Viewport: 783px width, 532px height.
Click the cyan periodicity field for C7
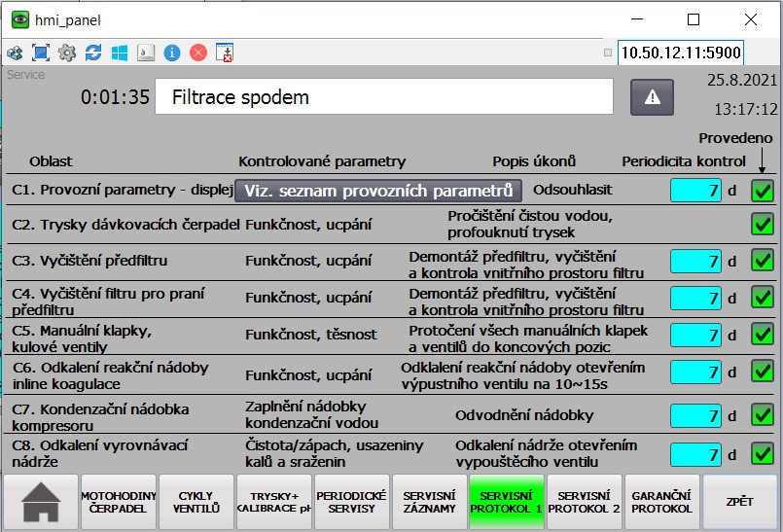[695, 416]
